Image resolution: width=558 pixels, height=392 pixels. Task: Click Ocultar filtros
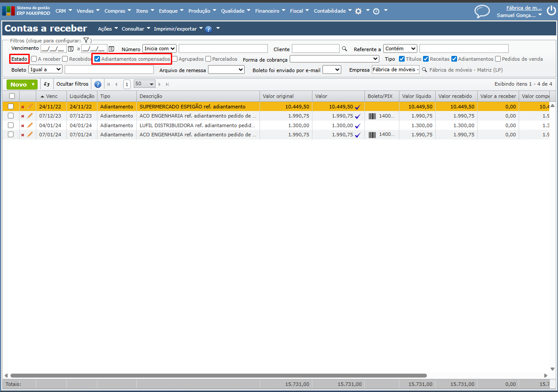coord(73,84)
